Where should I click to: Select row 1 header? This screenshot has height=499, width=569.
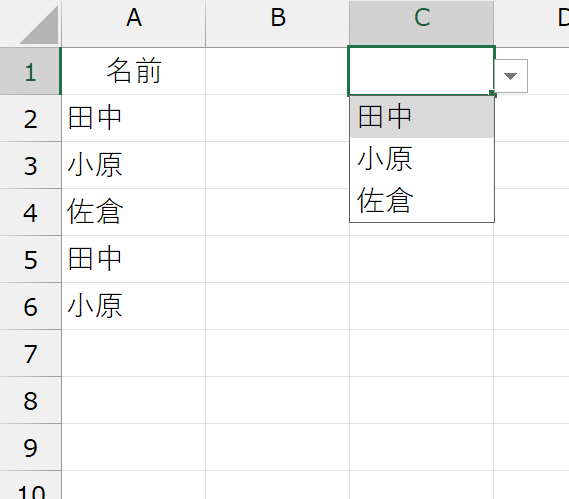pos(30,71)
